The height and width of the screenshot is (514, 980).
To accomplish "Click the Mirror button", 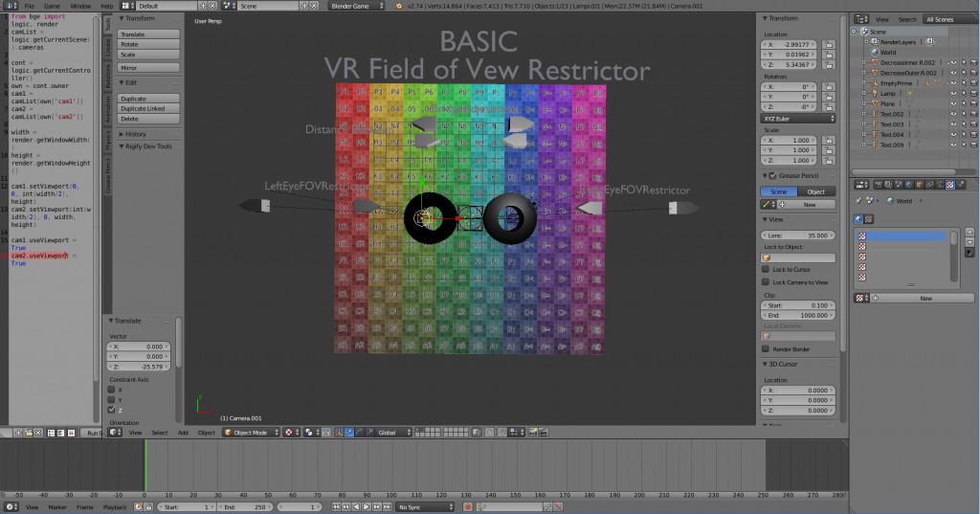I will click(148, 68).
